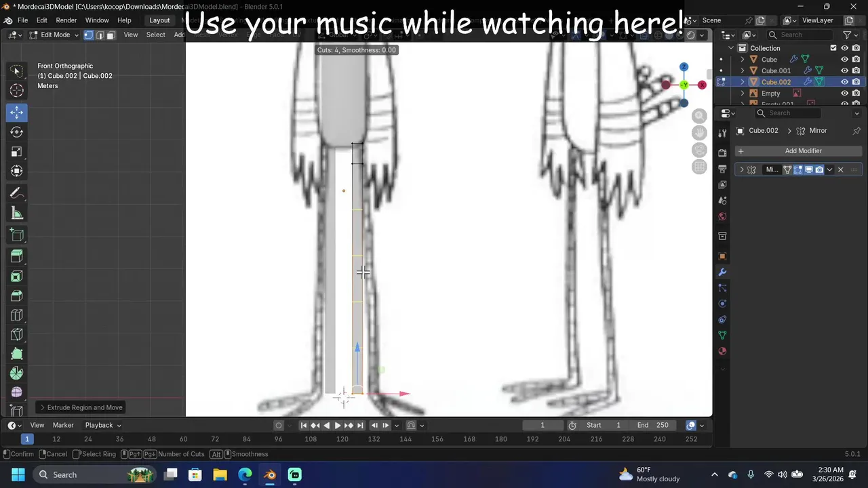
Task: Play the timeline animation
Action: [338, 425]
